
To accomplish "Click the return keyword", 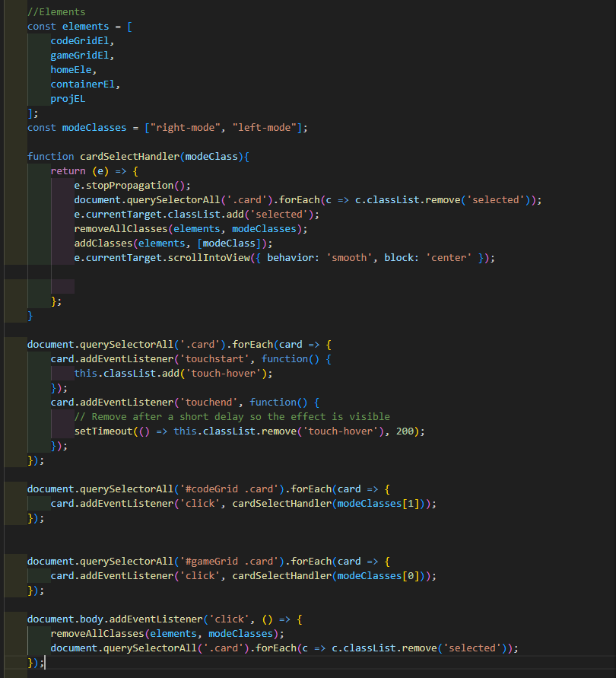I will point(68,171).
